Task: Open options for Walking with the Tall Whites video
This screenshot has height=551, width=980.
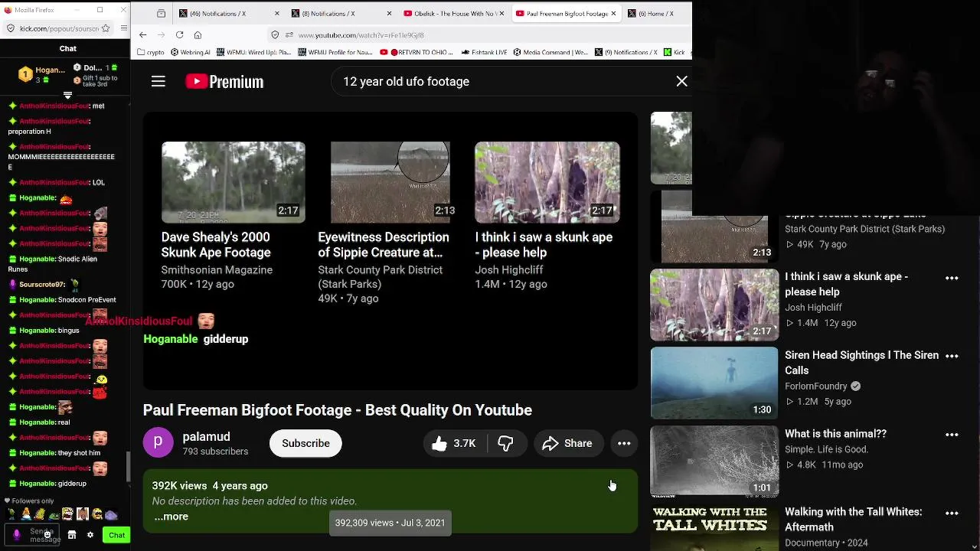Action: [952, 514]
